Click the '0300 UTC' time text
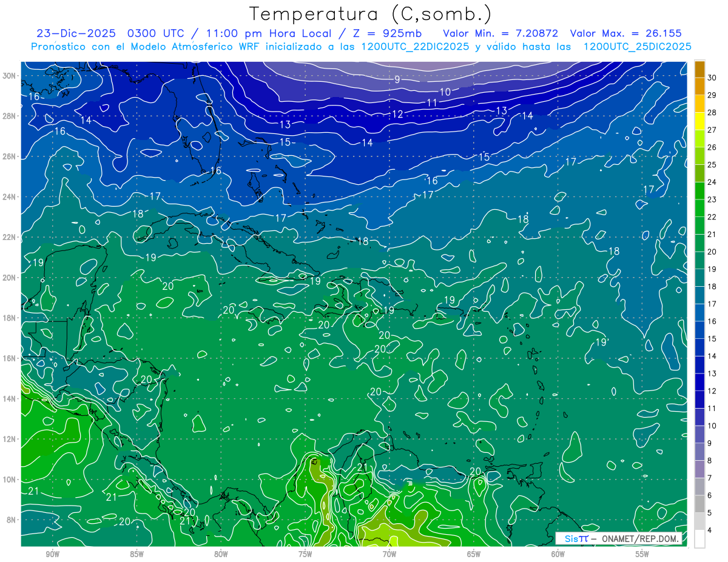Viewport: 728px width, 562px height. (x=157, y=33)
